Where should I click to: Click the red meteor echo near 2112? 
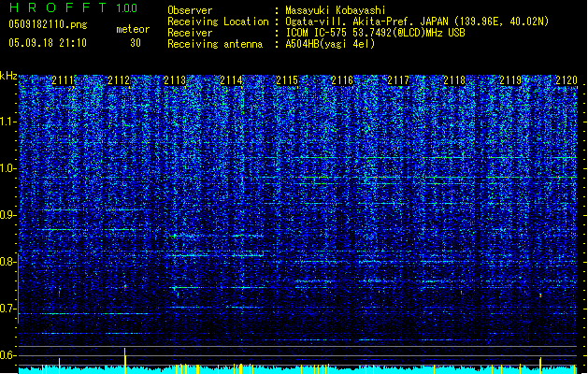tap(125, 287)
